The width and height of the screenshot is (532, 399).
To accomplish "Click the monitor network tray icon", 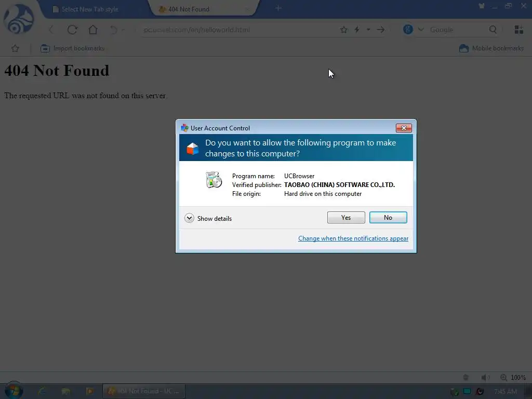I will pyautogui.click(x=467, y=391).
